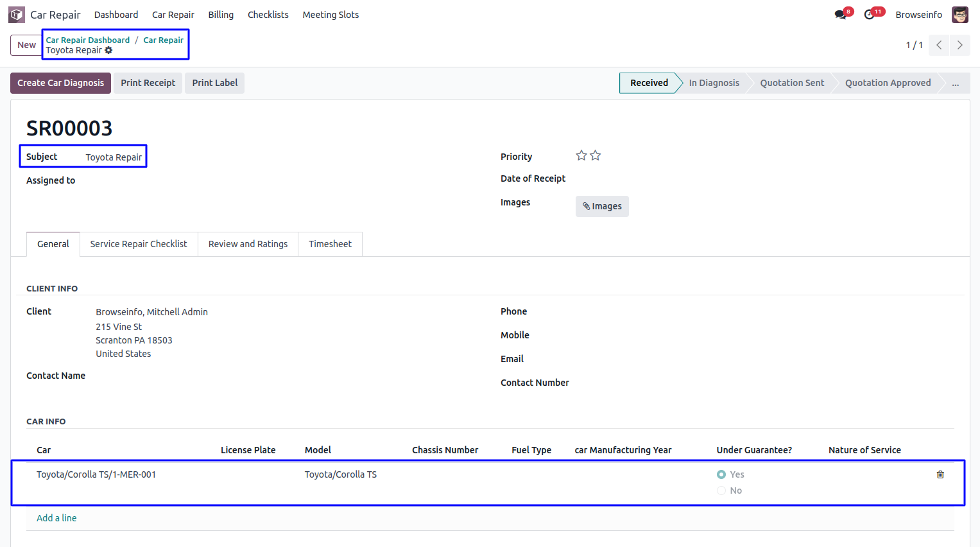Select No for Under Guarantee
980x547 pixels.
721,491
